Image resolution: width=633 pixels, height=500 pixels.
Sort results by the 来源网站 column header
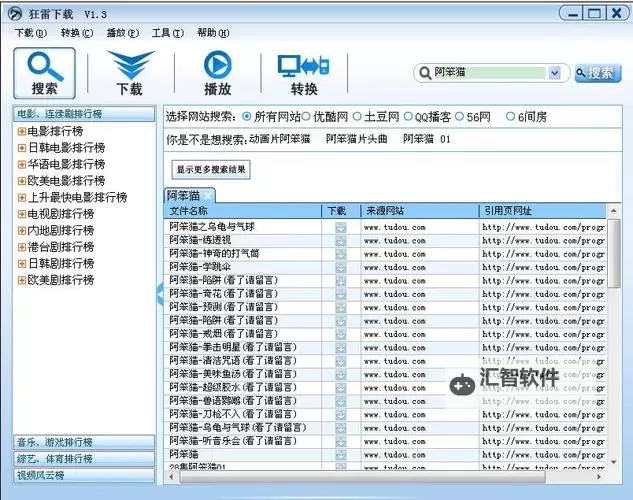tap(419, 211)
